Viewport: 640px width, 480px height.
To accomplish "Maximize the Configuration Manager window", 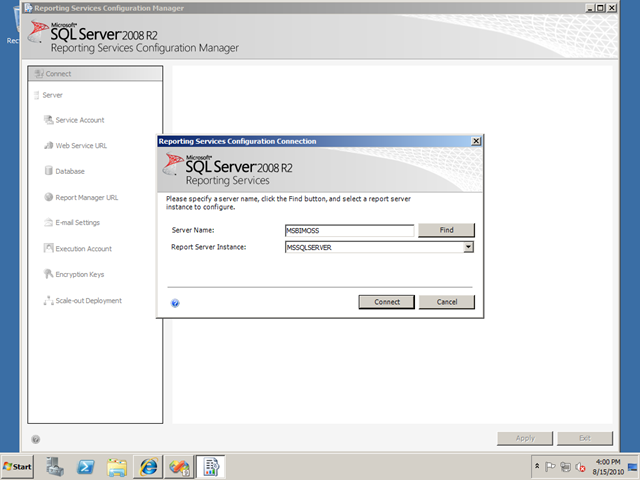I will 601,8.
